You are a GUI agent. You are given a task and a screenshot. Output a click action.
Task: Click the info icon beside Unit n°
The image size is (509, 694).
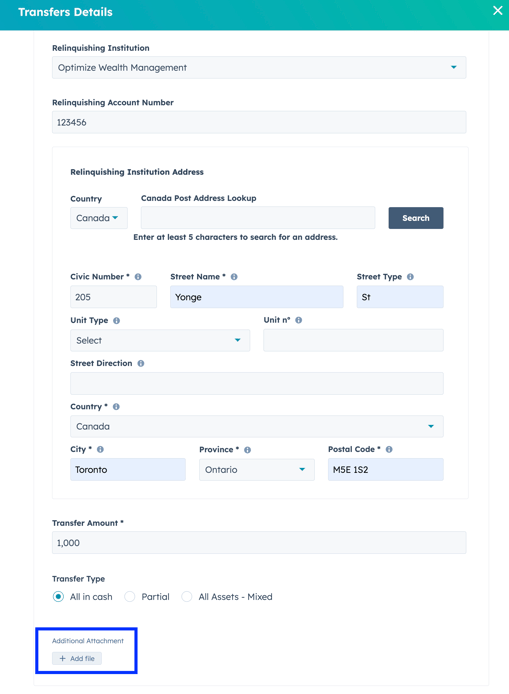pos(299,320)
